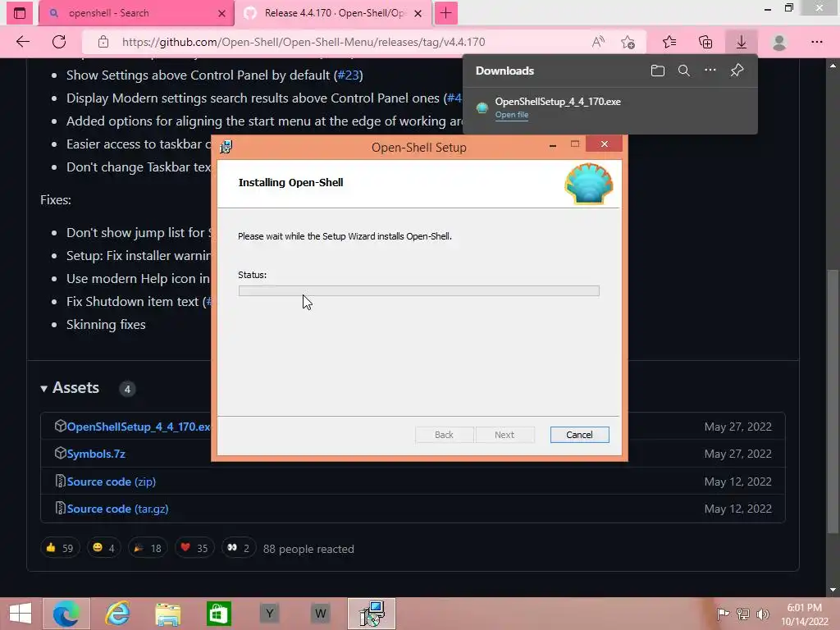Image resolution: width=840 pixels, height=630 pixels.
Task: Activate Read aloud icon in address bar
Action: (x=598, y=42)
